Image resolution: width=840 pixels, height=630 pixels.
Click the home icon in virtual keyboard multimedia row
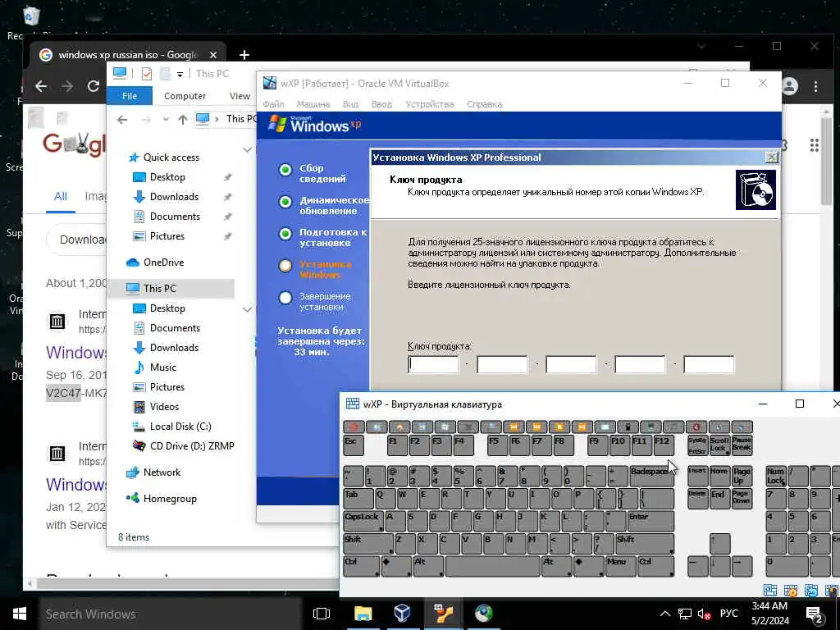(399, 427)
